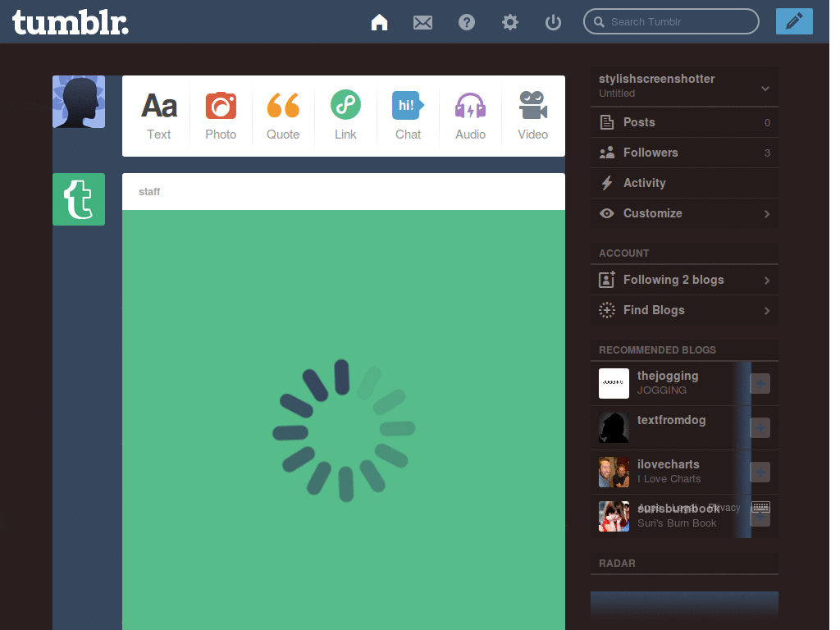Open the Activity menu item
Viewport: 840px width, 630px height.
click(684, 183)
